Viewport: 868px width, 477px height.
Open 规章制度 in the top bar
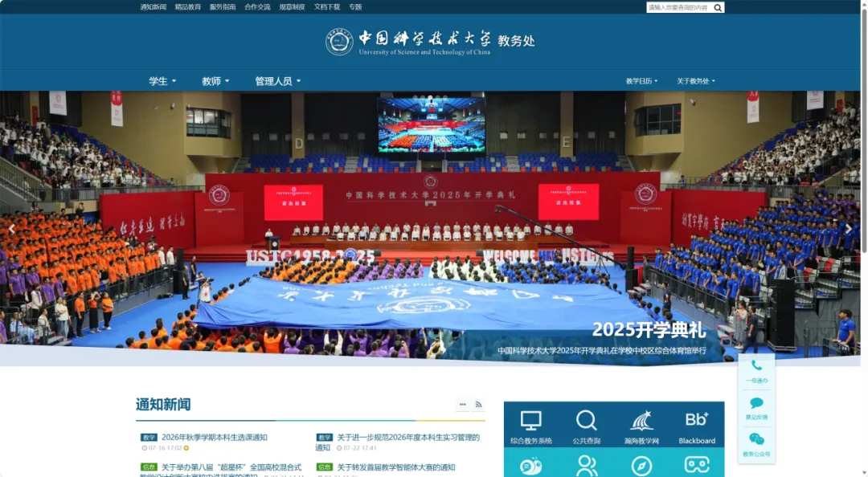pos(292,7)
